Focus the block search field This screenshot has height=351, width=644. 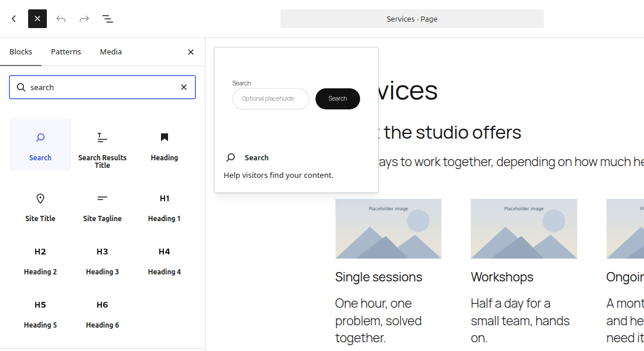[102, 87]
